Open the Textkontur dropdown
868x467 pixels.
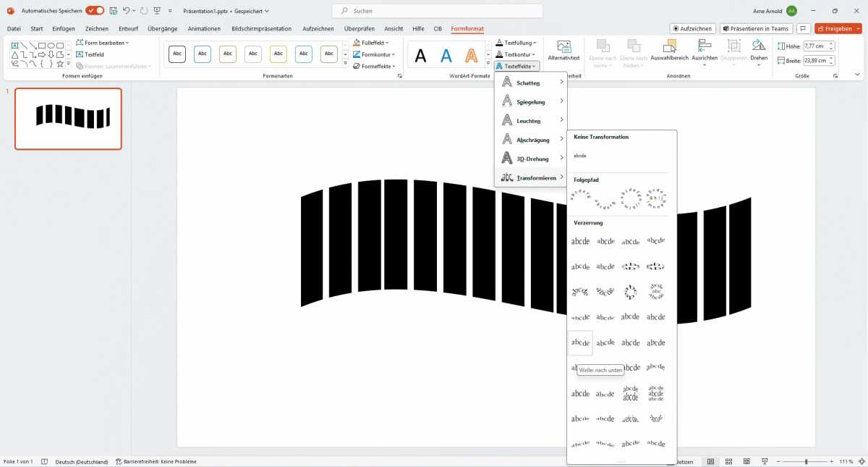click(x=516, y=54)
